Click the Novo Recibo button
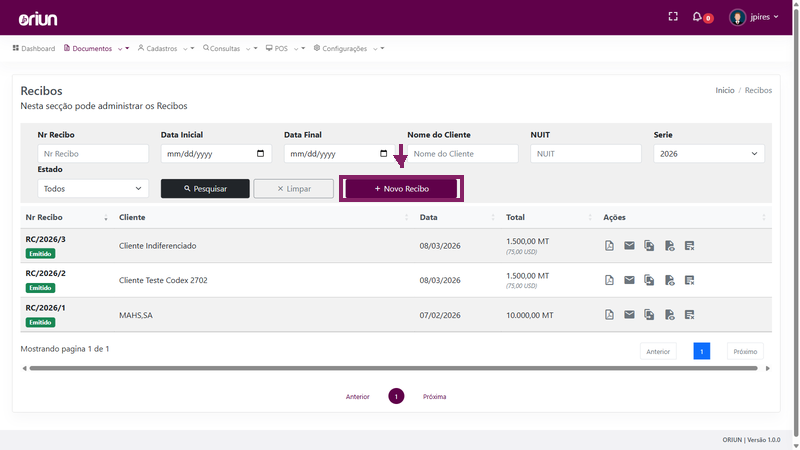Image resolution: width=800 pixels, height=450 pixels. point(402,189)
